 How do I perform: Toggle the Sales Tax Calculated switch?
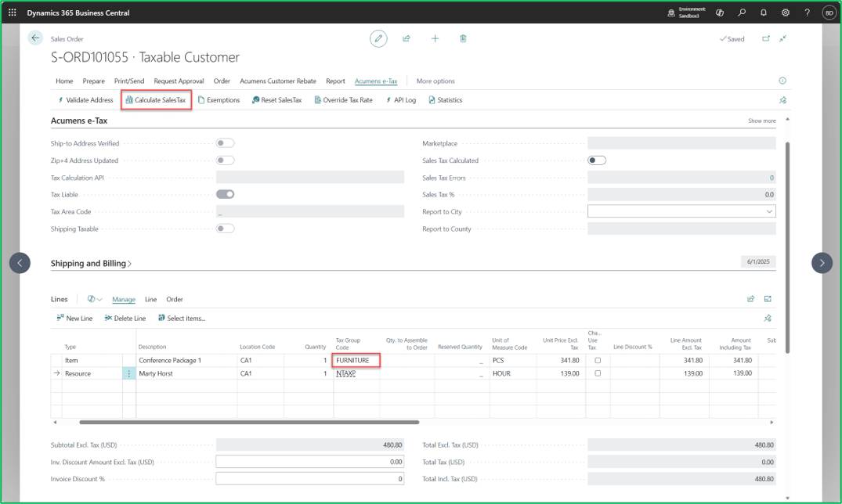click(597, 160)
